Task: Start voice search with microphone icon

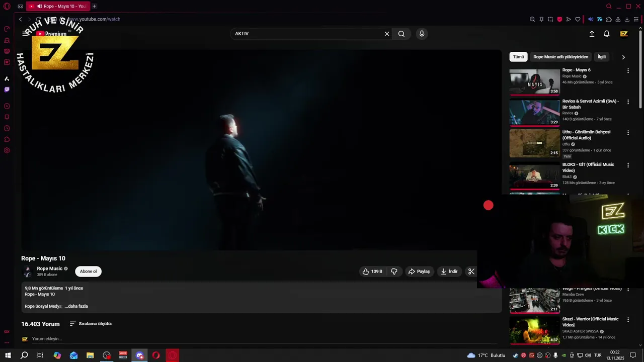Action: tap(422, 34)
